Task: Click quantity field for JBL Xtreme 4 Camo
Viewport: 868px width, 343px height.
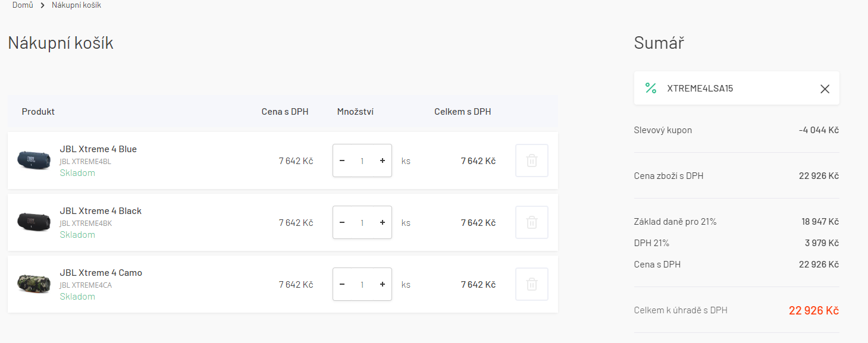Action: coord(362,284)
